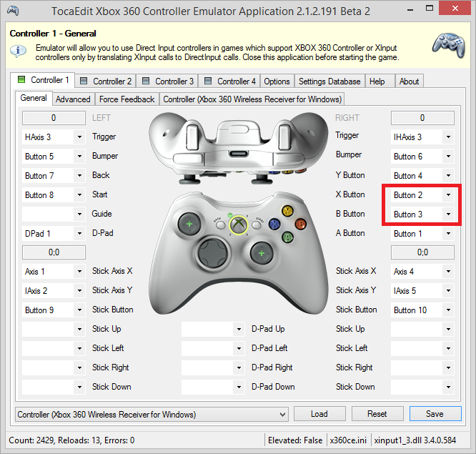
Task: Click the left thumbstick on controller image
Action: [x=189, y=224]
